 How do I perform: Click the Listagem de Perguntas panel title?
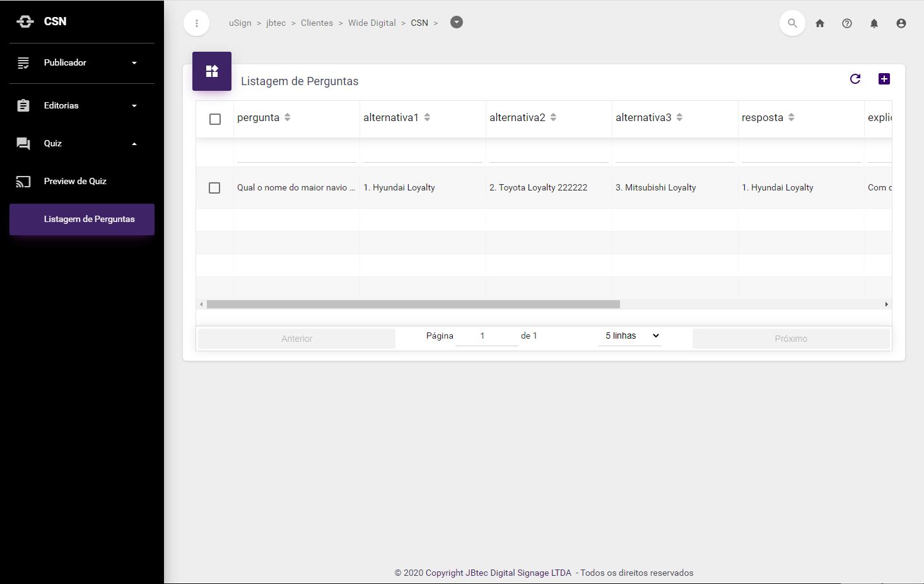pos(300,81)
